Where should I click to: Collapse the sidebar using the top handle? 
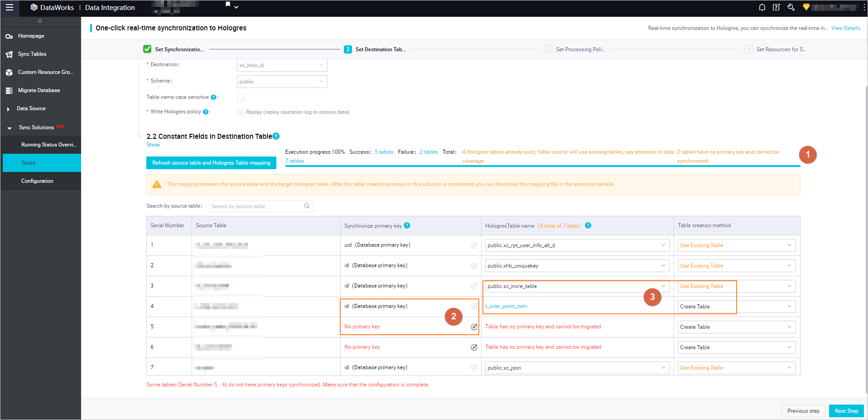[40, 21]
